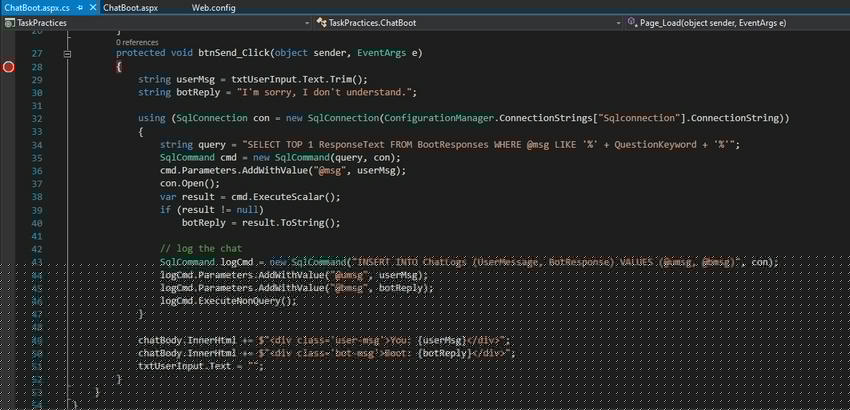Click the breakpoint margin beside line 33
Image resolution: width=850 pixels, height=410 pixels.
[9, 132]
